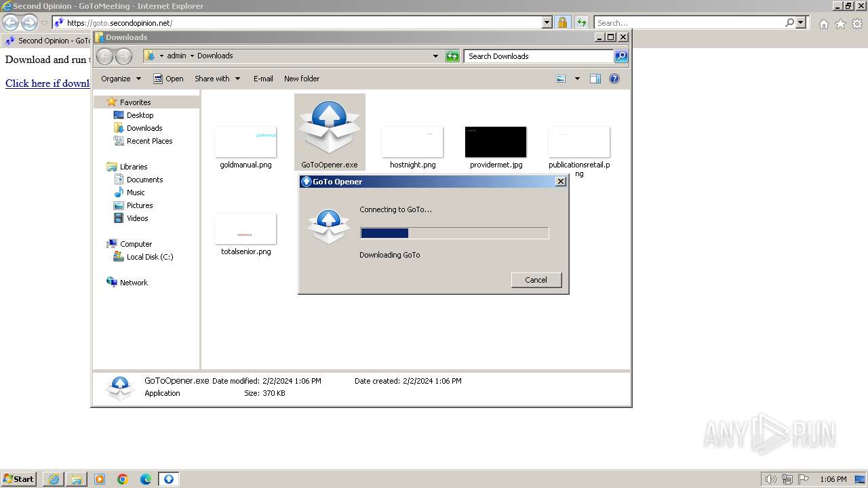
Task: Open Videos library
Action: (137, 218)
